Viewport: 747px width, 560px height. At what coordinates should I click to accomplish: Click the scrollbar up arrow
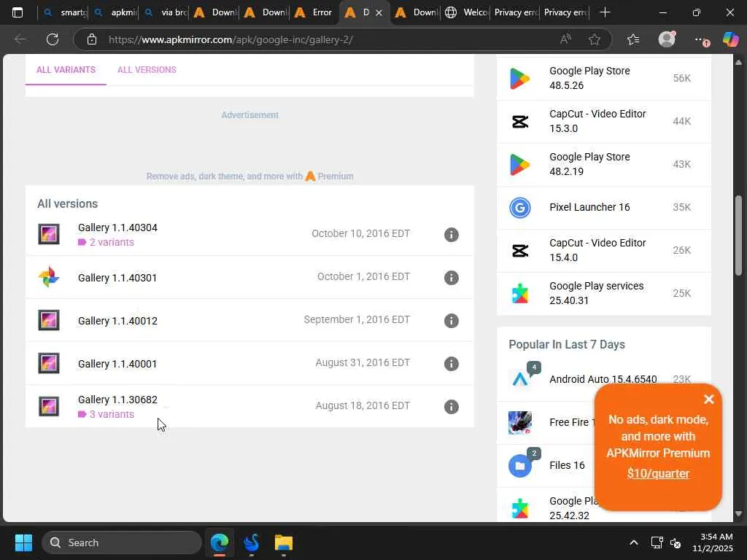click(x=738, y=63)
